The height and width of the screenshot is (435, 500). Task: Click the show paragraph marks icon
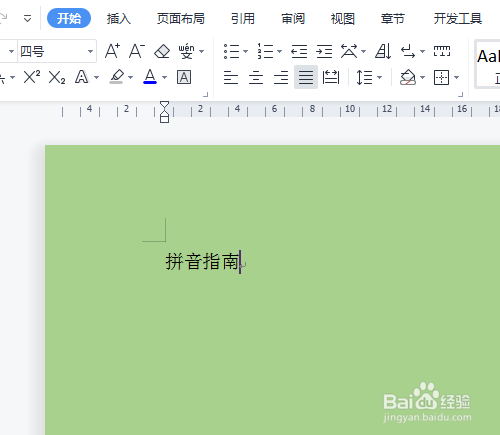pyautogui.click(x=408, y=52)
